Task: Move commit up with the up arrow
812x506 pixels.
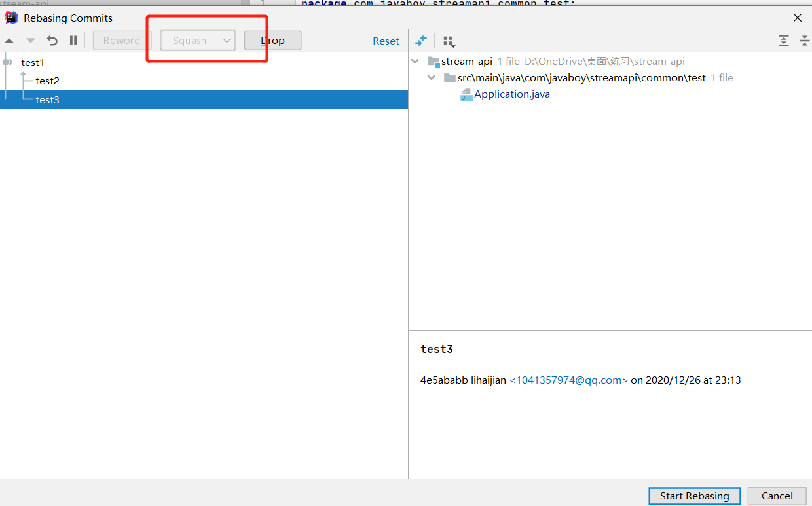Action: tap(9, 41)
